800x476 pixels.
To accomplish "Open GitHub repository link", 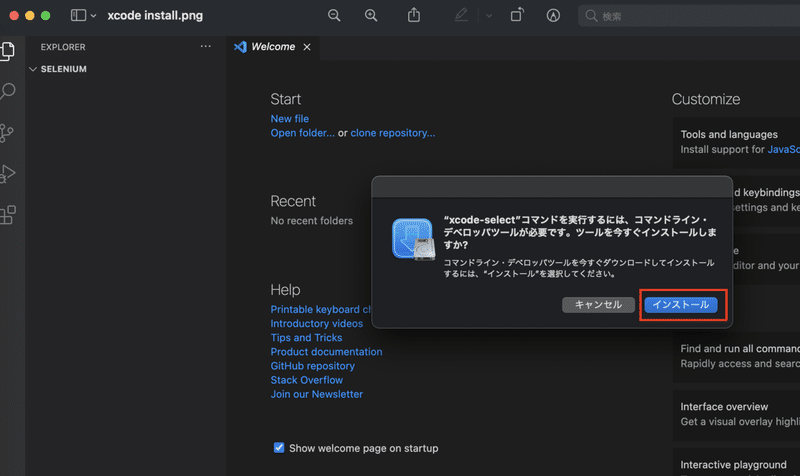I will (312, 366).
